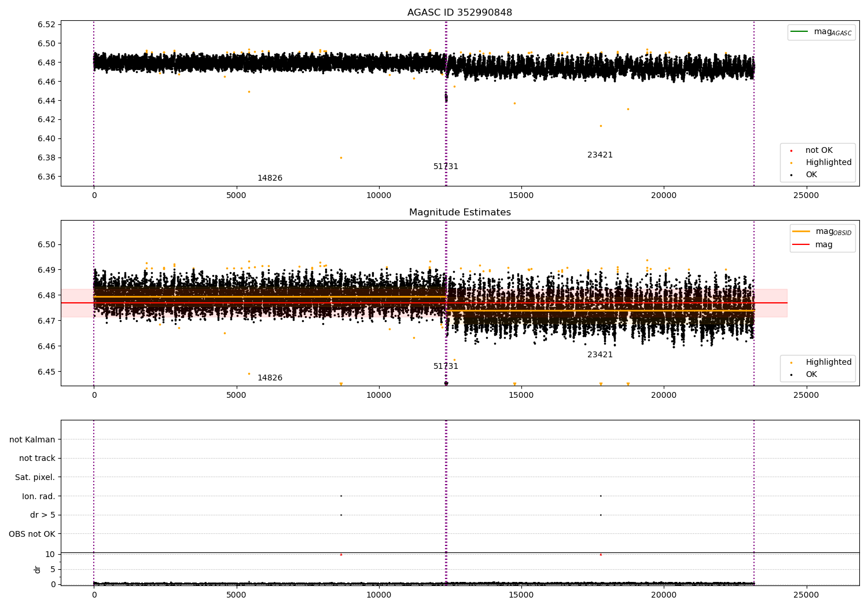Select the 'Sat. pixel.' axis label
Viewport: 868px width, 608px height.
tap(35, 477)
